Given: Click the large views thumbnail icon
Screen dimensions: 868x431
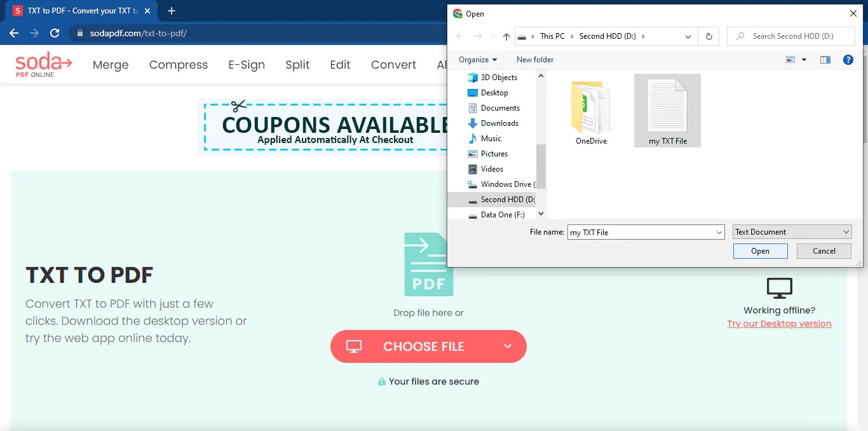Looking at the screenshot, I should [x=790, y=59].
